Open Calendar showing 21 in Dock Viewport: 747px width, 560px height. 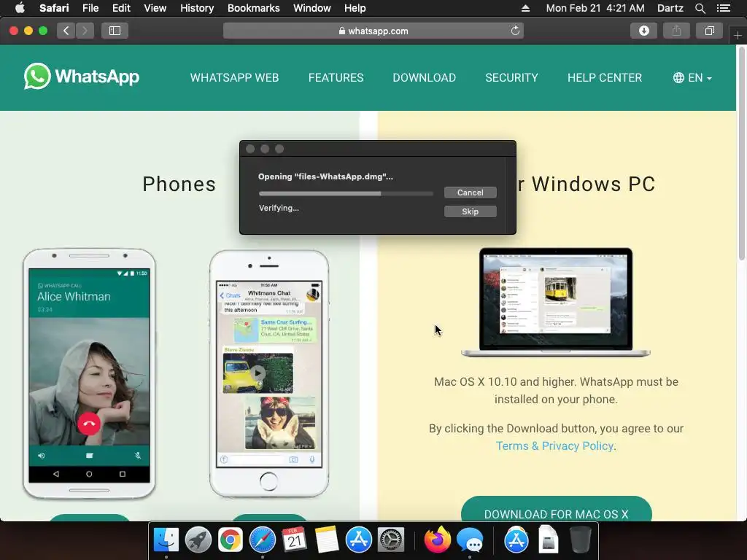(x=295, y=540)
